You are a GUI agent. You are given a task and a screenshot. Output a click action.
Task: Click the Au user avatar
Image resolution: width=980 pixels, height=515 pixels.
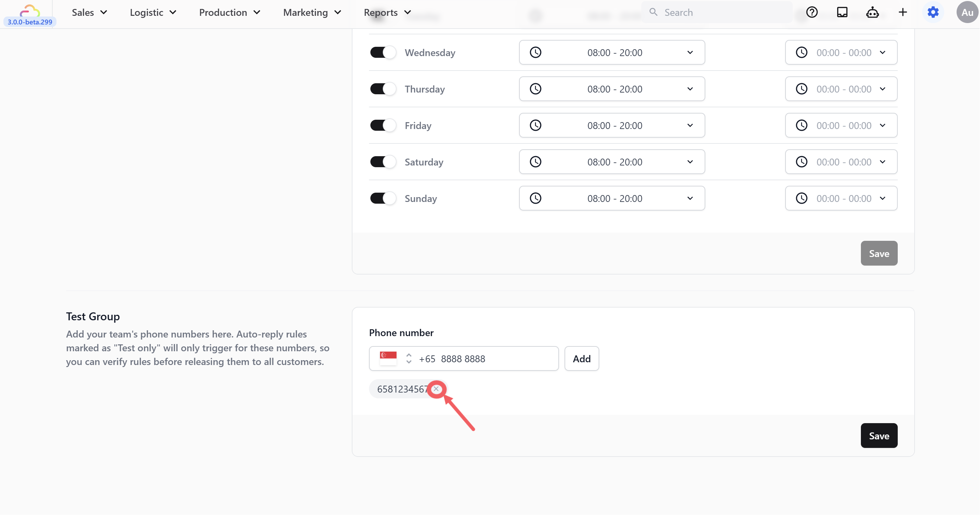pos(967,12)
